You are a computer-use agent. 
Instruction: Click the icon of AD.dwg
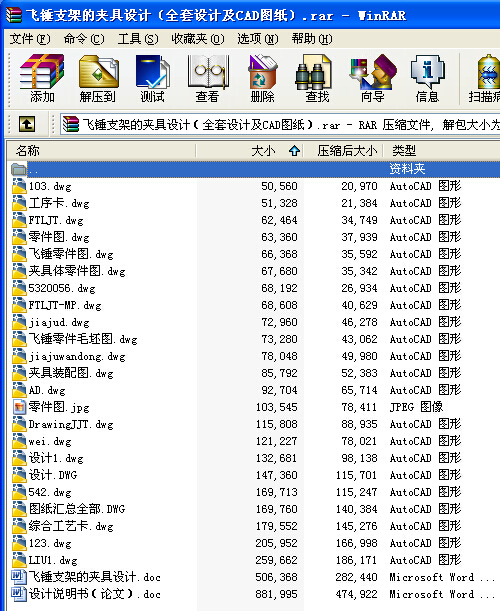(x=19, y=390)
